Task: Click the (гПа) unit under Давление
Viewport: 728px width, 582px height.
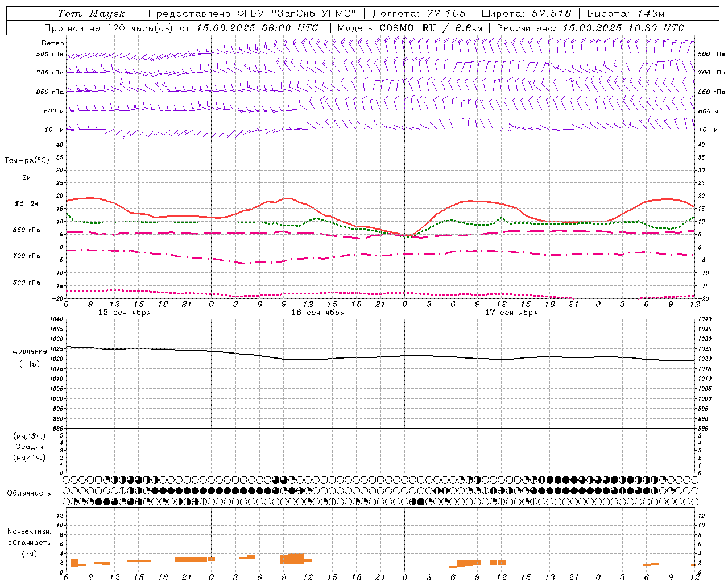Action: click(30, 364)
